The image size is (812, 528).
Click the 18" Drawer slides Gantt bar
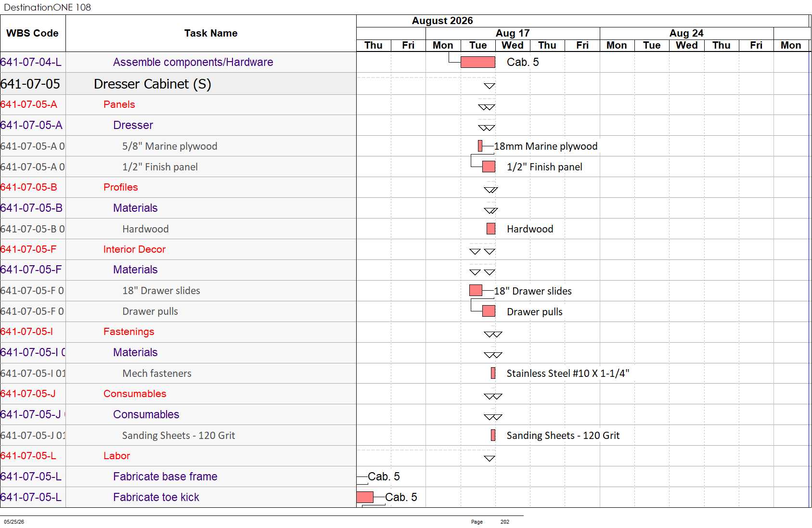click(x=476, y=290)
